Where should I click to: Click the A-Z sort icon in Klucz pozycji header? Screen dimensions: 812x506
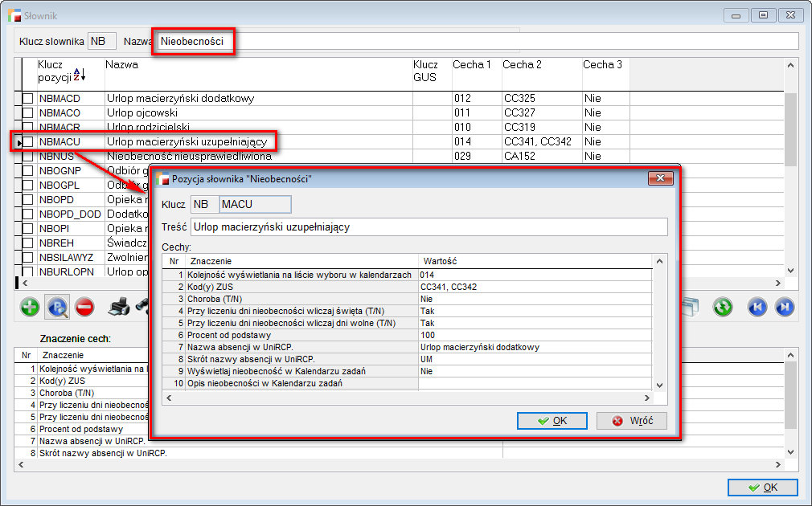point(79,75)
